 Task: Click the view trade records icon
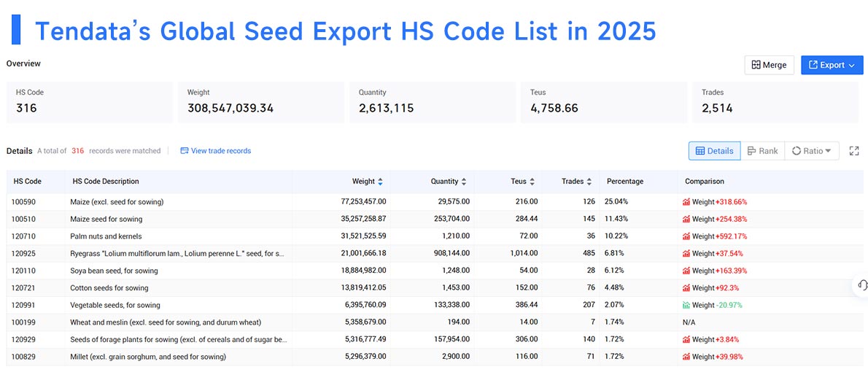point(185,150)
